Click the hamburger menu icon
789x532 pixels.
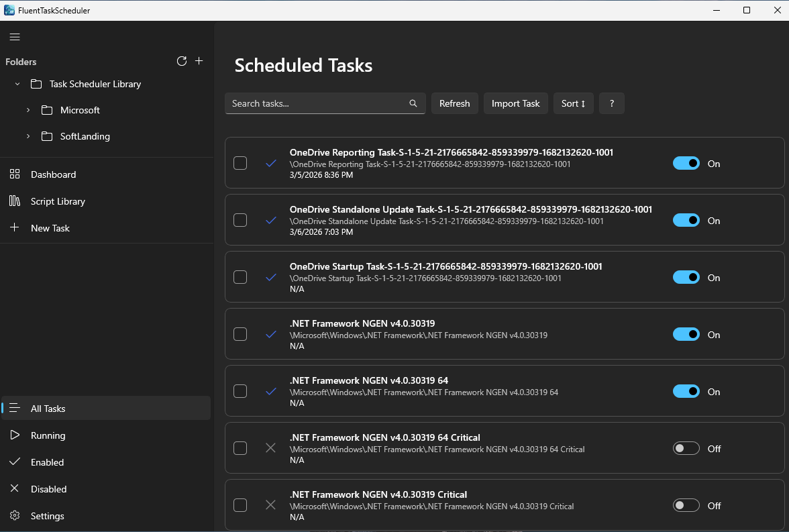pyautogui.click(x=15, y=38)
